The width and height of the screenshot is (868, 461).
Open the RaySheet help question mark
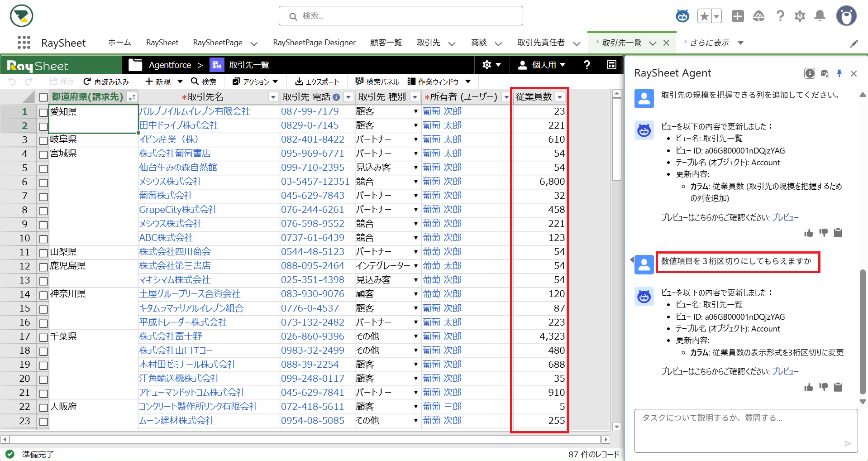pos(587,65)
